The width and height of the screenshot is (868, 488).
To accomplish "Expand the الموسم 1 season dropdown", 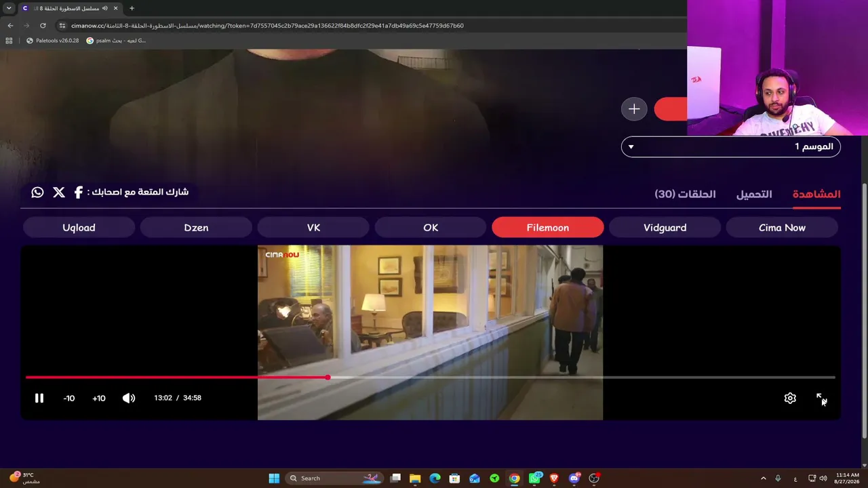I will click(x=731, y=146).
